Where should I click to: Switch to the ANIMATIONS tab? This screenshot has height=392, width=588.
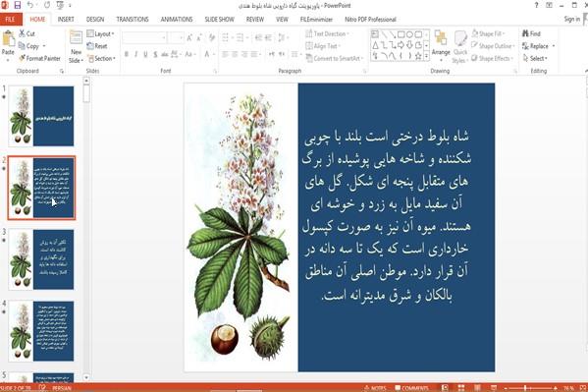pyautogui.click(x=177, y=19)
